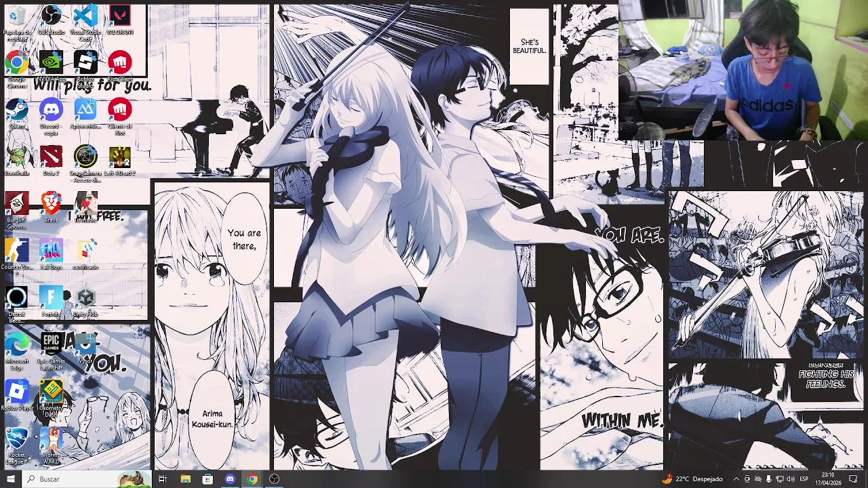Launch Roblox Player from desktop
The height and width of the screenshot is (488, 868).
(x=17, y=396)
